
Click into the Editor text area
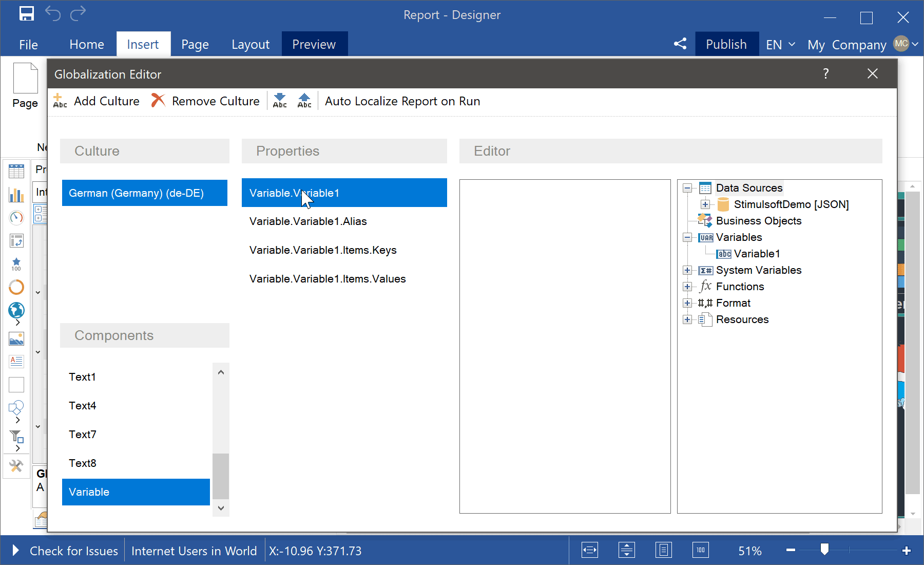click(565, 346)
